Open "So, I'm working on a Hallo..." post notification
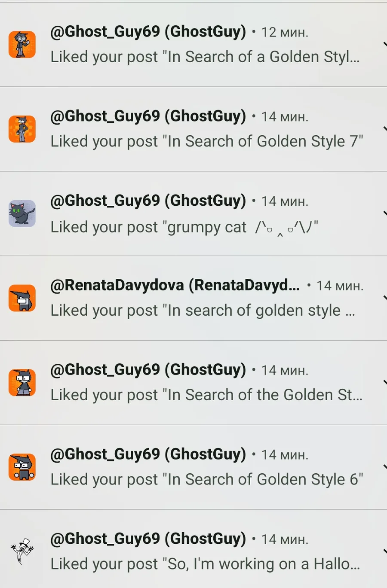Screen dimensions: 387x588 205,564
